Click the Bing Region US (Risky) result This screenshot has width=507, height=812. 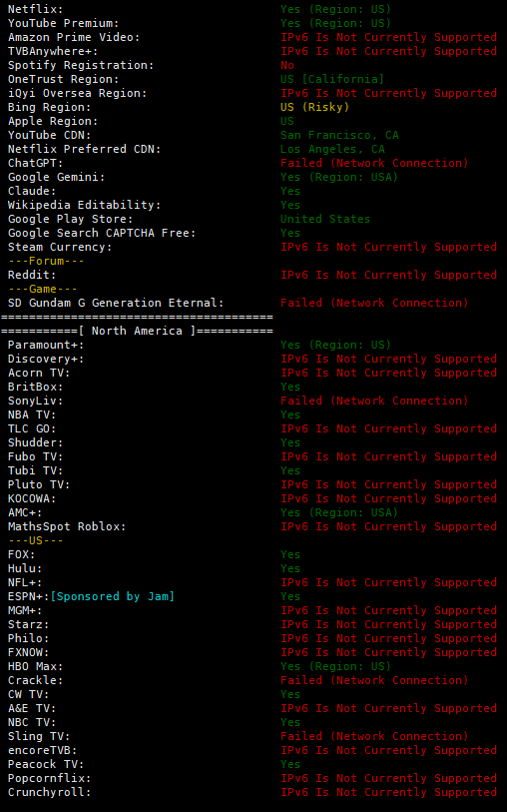315,107
